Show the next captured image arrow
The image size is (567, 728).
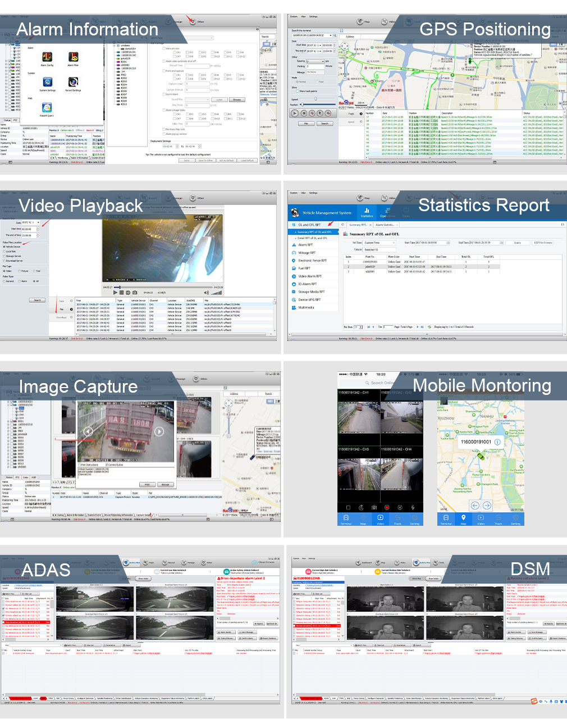[159, 431]
